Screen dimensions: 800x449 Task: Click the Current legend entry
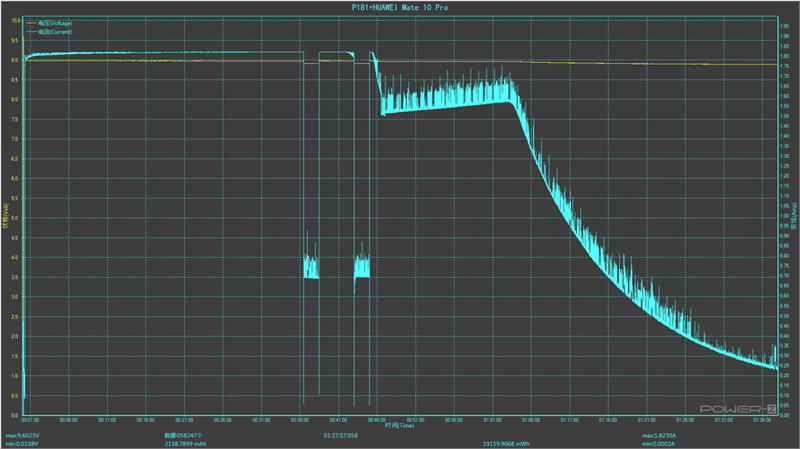(x=49, y=32)
